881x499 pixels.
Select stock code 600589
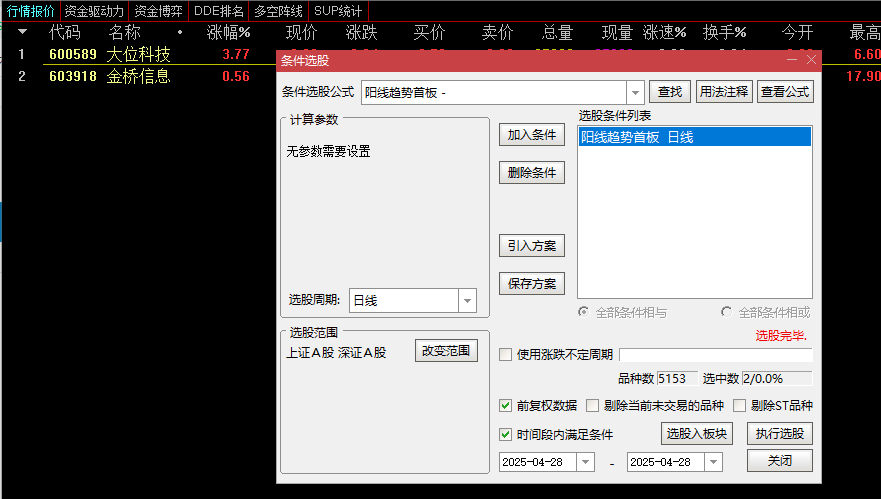73,55
